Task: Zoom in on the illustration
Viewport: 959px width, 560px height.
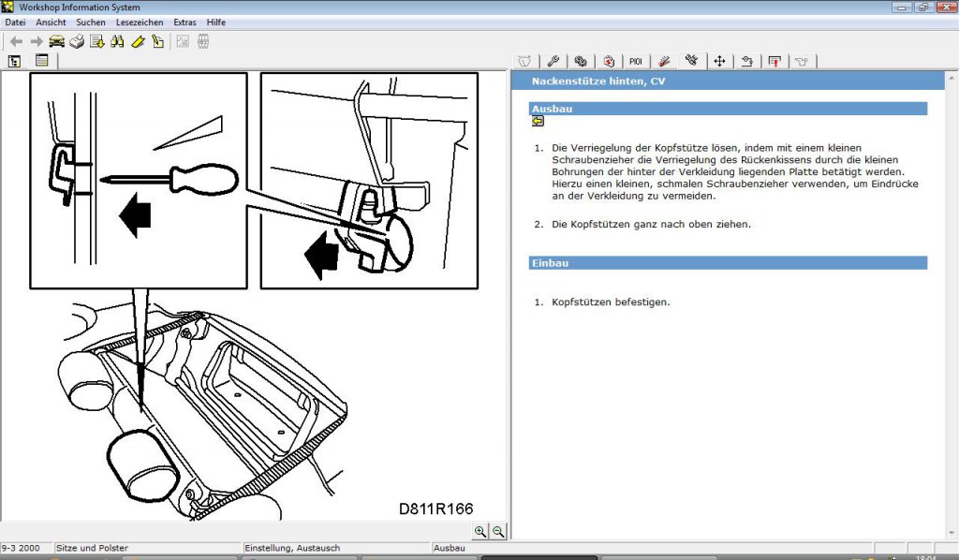Action: pos(480,531)
